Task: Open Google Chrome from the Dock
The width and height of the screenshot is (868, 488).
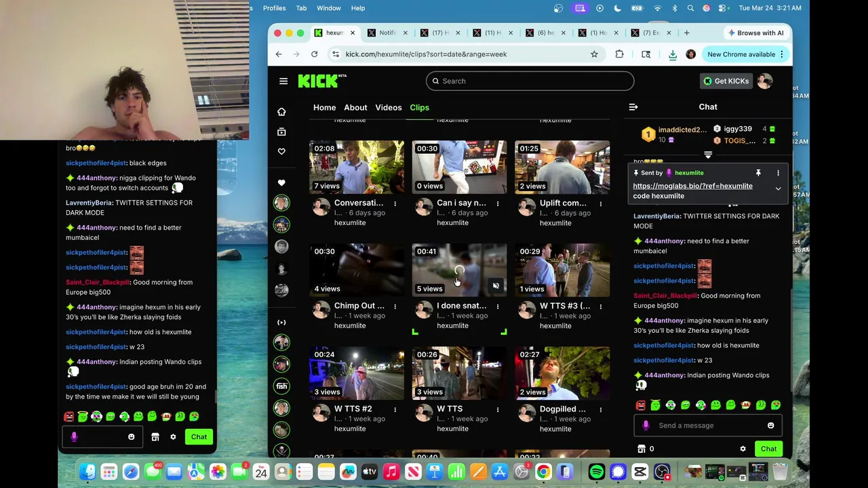Action: click(543, 472)
